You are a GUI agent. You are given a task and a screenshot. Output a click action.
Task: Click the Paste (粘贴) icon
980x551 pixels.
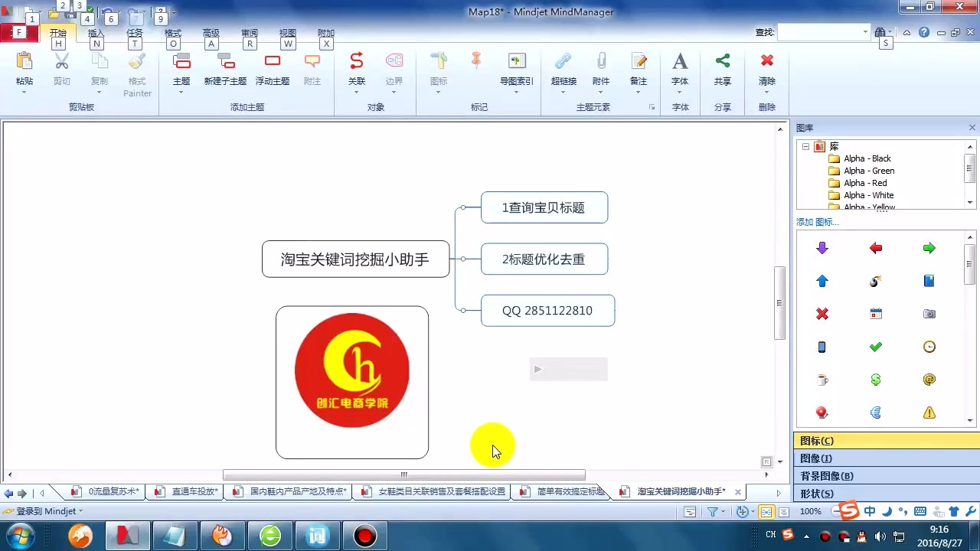pyautogui.click(x=24, y=61)
